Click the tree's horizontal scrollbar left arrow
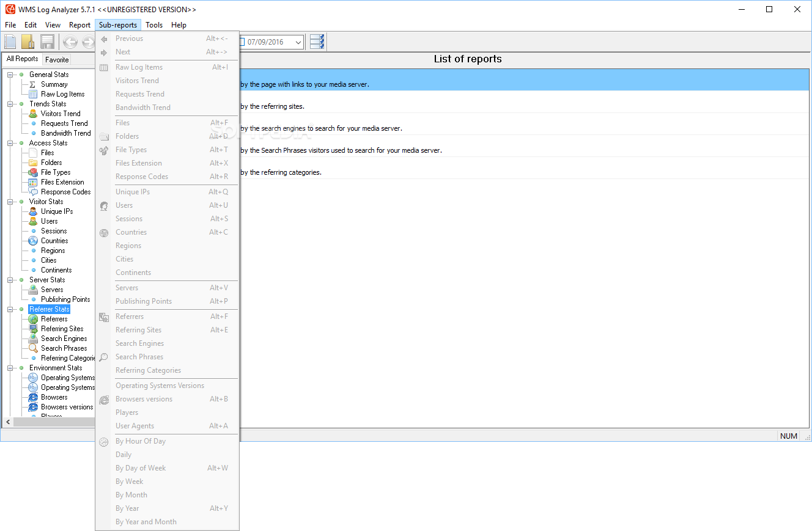Image resolution: width=812 pixels, height=531 pixels. (8, 422)
